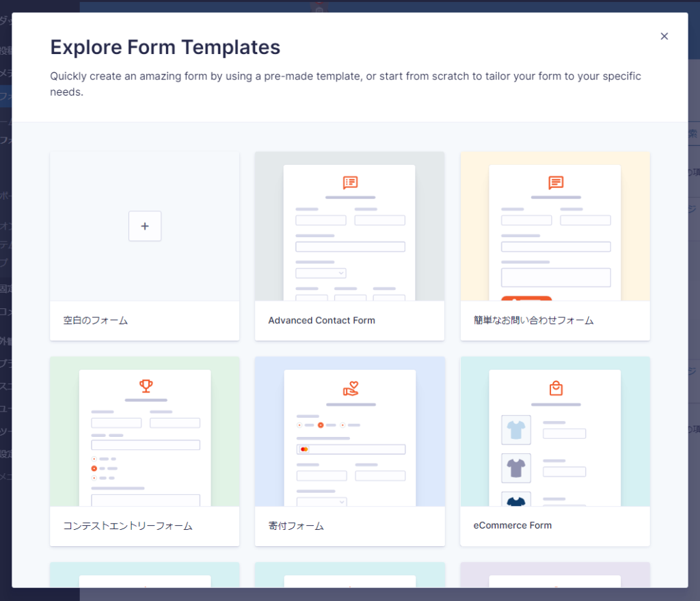Viewport: 700px width, 601px height.
Task: Select the Advanced Contact Form title
Action: coord(321,320)
